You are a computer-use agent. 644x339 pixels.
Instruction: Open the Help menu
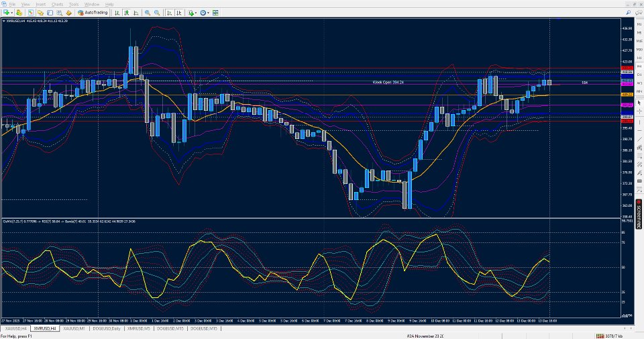pos(109,4)
